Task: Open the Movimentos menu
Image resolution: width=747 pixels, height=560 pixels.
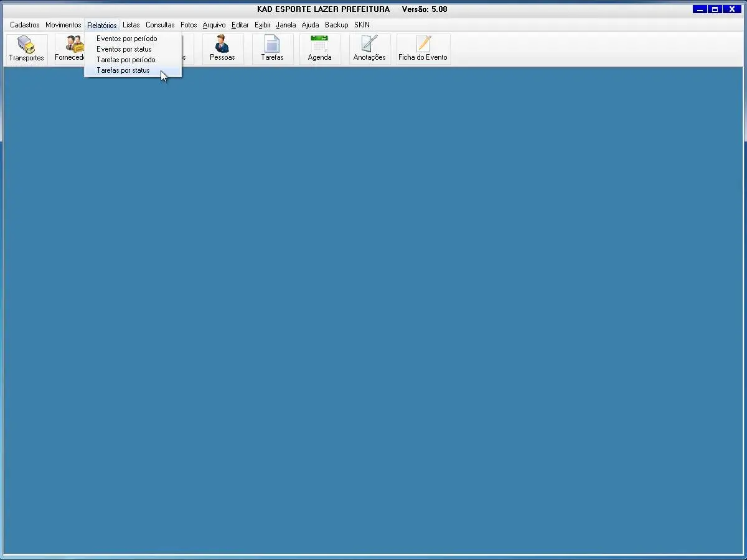Action: 63,25
